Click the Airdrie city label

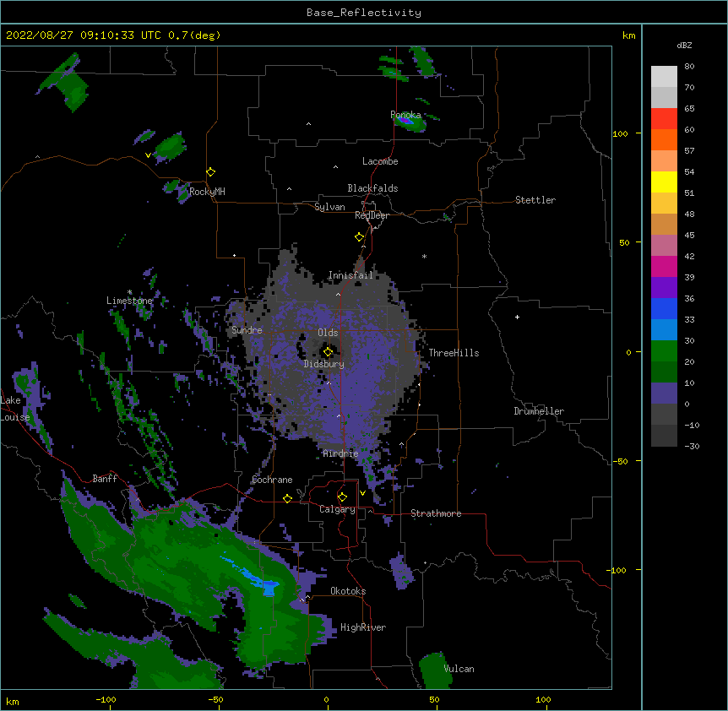point(341,453)
